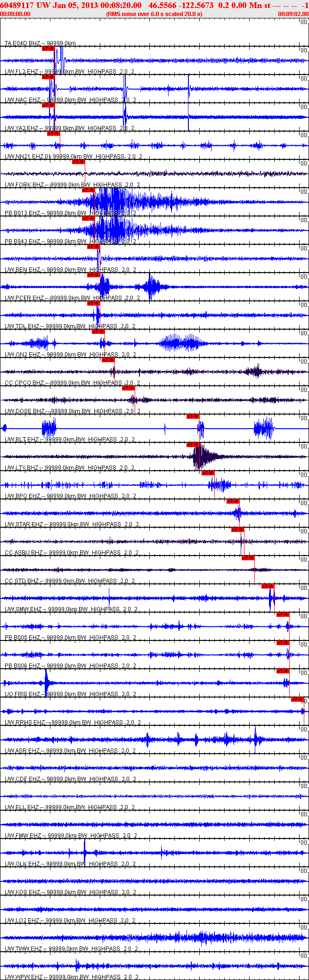Image resolution: width=309 pixels, height=980 pixels.
Task: Select the UO FRIS EHZ station label
Action: tap(23, 694)
